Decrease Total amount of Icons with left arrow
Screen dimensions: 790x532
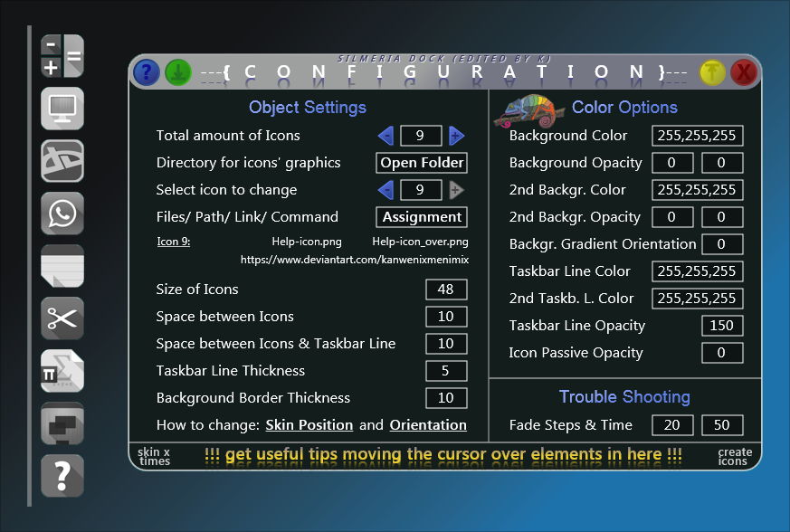(x=385, y=135)
